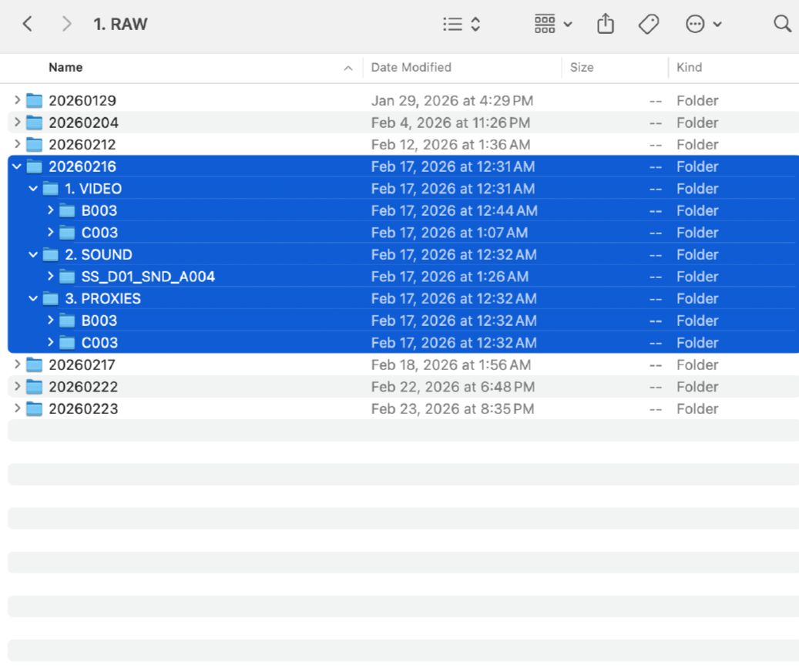Open the list view switcher
The width and height of the screenshot is (799, 672).
(462, 24)
